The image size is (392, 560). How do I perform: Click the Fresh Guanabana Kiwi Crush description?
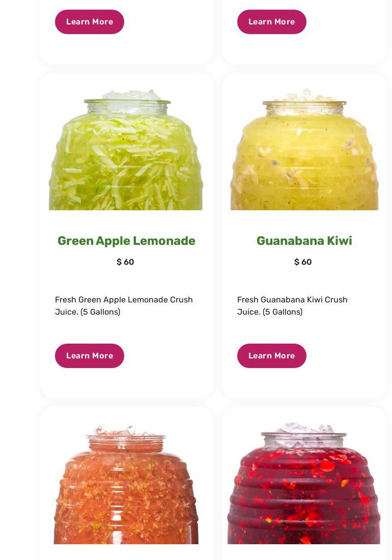(292, 306)
